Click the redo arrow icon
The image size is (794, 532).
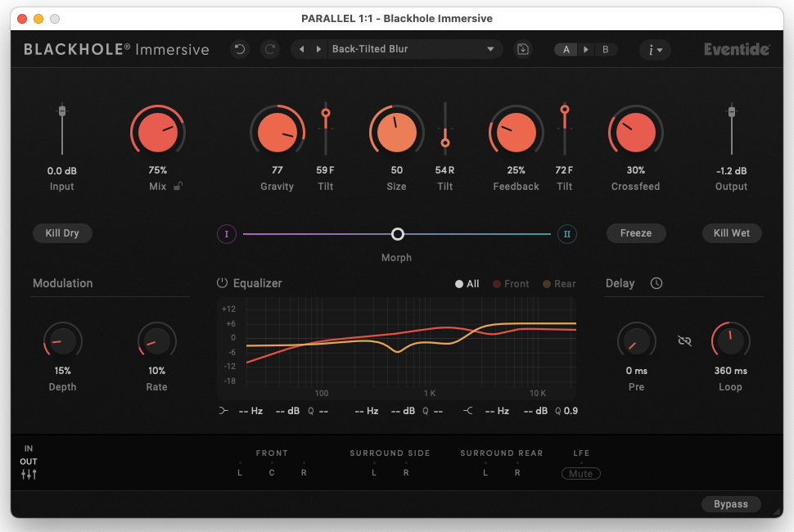click(x=270, y=49)
